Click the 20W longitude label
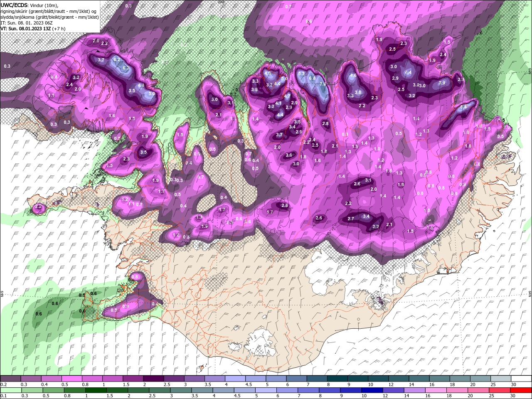This screenshot has width=532, height=399. (x=221, y=2)
